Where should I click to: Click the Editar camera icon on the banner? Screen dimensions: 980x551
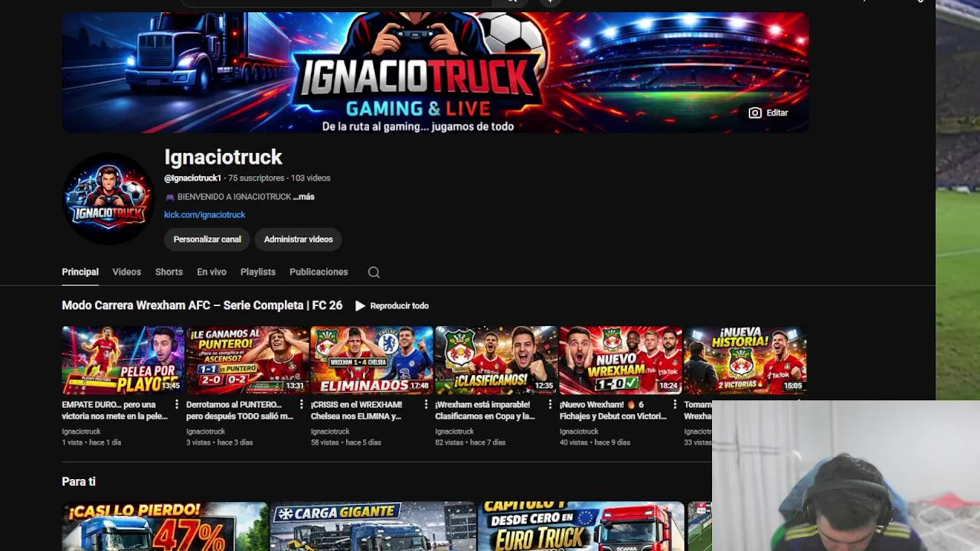click(755, 112)
